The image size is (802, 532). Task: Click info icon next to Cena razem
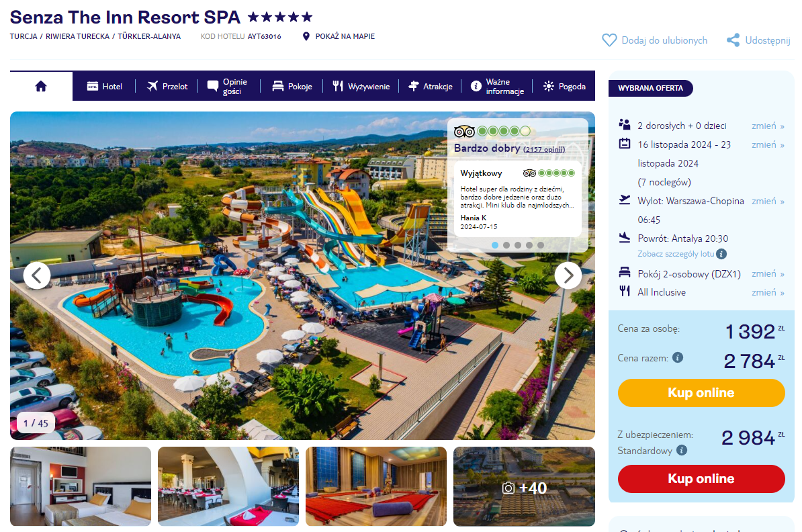[x=678, y=357]
